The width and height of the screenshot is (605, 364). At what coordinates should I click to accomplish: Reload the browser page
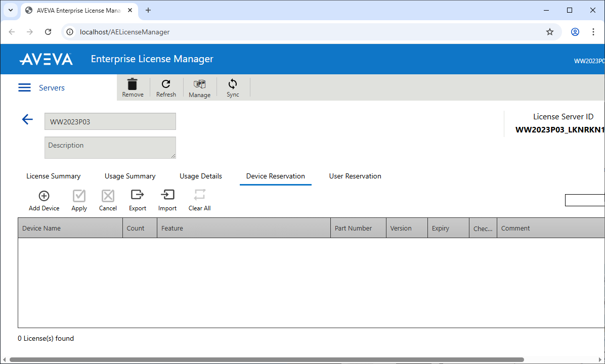click(x=48, y=32)
